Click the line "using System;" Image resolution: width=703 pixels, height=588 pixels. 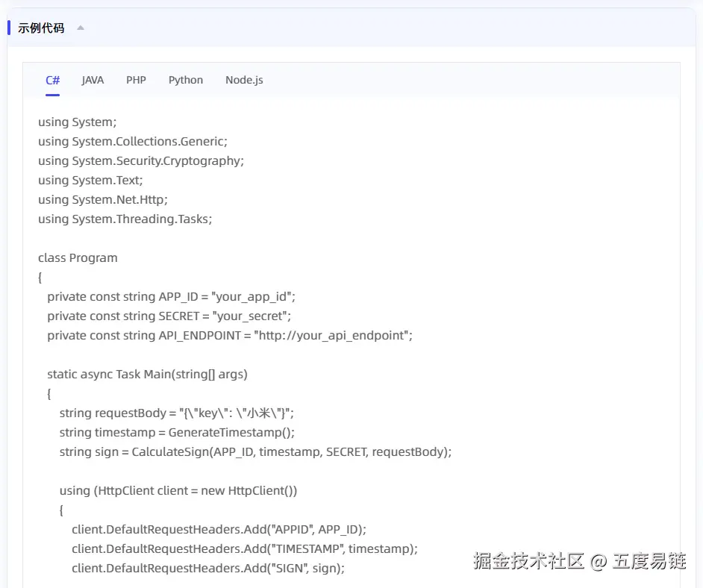(x=77, y=122)
